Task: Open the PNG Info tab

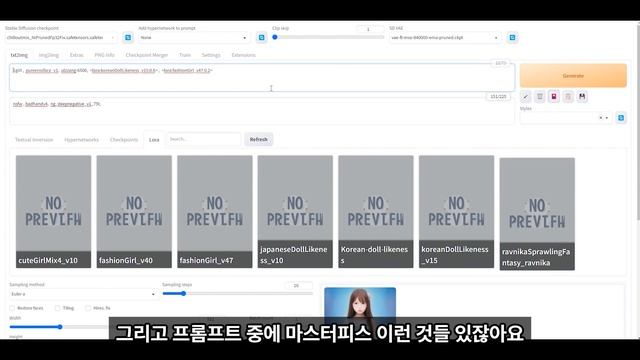Action: [104, 55]
